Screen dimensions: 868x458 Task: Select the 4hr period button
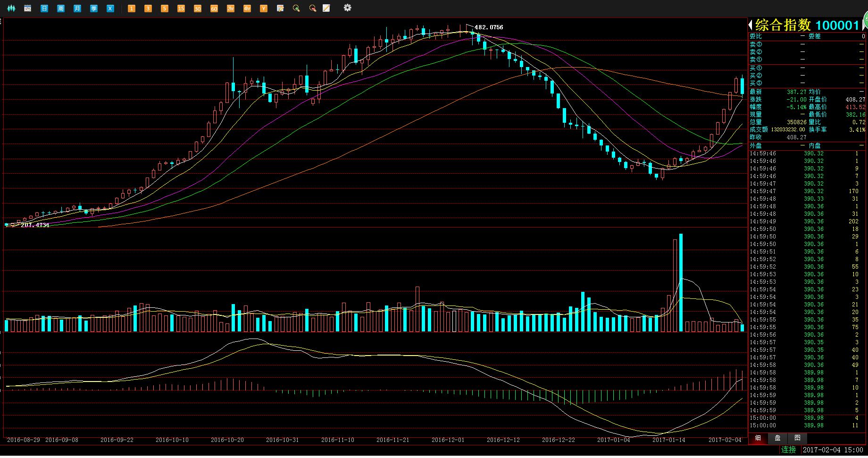247,8
